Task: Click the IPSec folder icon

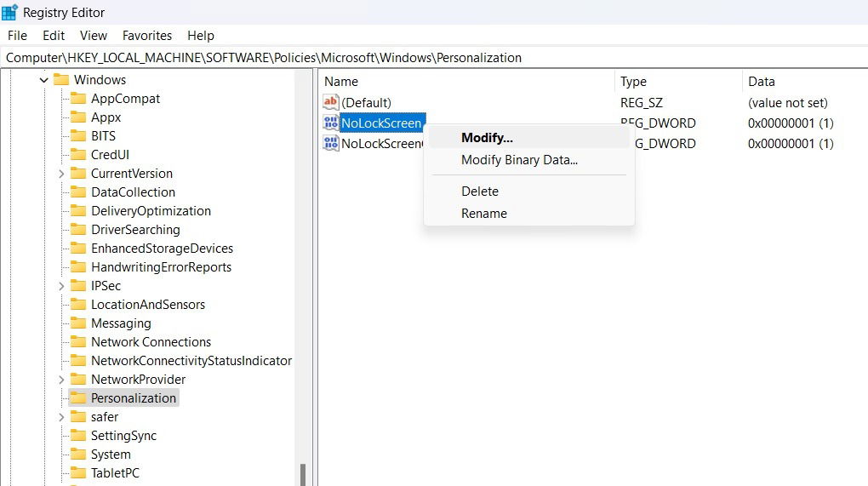Action: 78,286
